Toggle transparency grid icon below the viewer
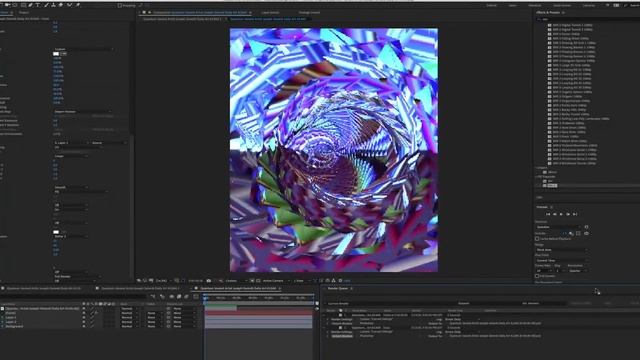 click(x=258, y=281)
